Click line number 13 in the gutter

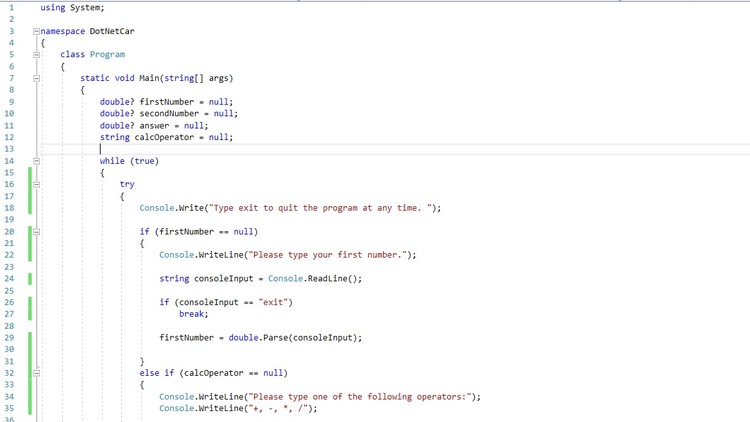pyautogui.click(x=9, y=149)
